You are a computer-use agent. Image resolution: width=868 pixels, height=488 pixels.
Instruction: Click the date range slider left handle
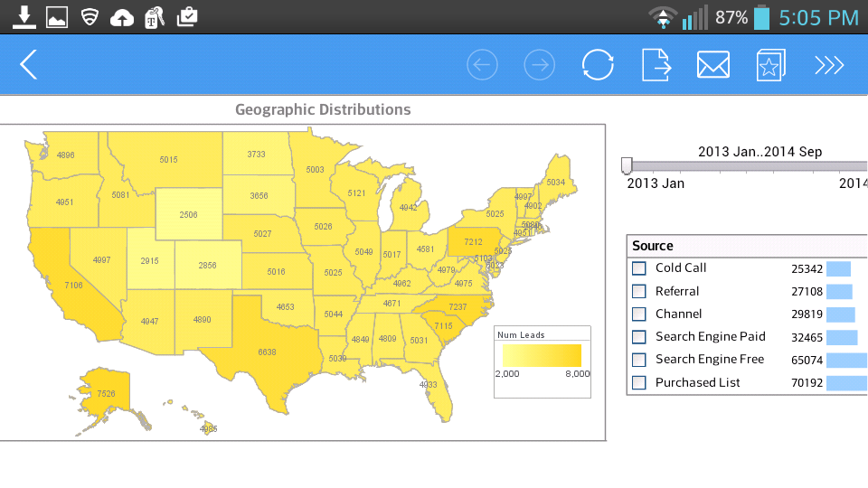(627, 164)
